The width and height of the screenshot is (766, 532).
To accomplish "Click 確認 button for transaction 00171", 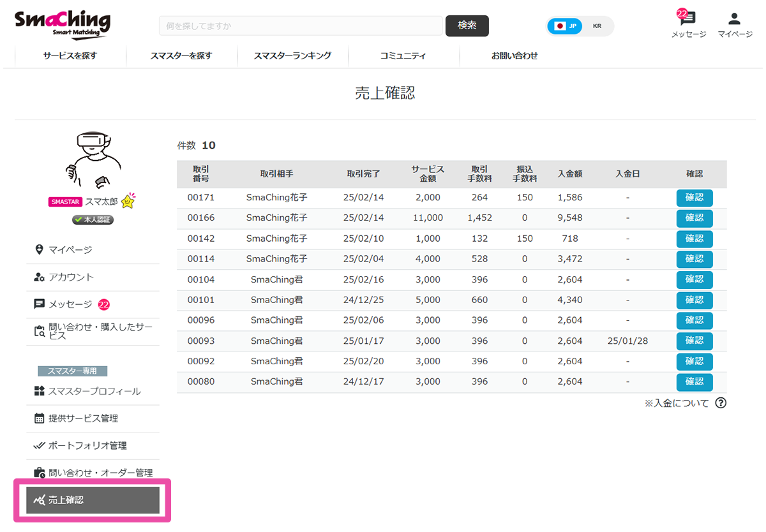I will tap(694, 198).
